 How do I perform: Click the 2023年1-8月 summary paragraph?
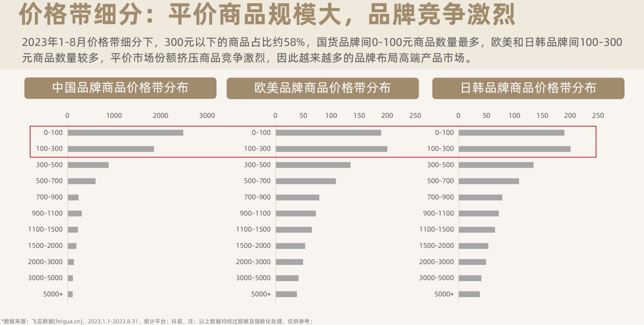coord(322,50)
